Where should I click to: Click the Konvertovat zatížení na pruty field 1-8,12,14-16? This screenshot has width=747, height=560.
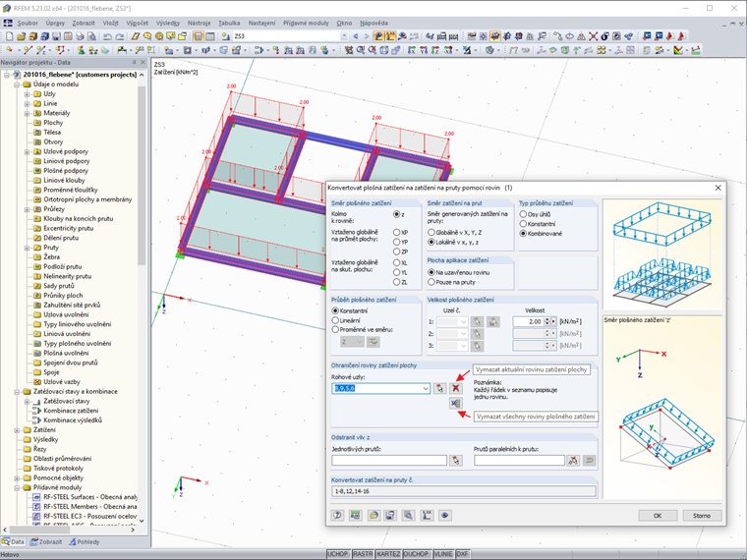(x=464, y=491)
